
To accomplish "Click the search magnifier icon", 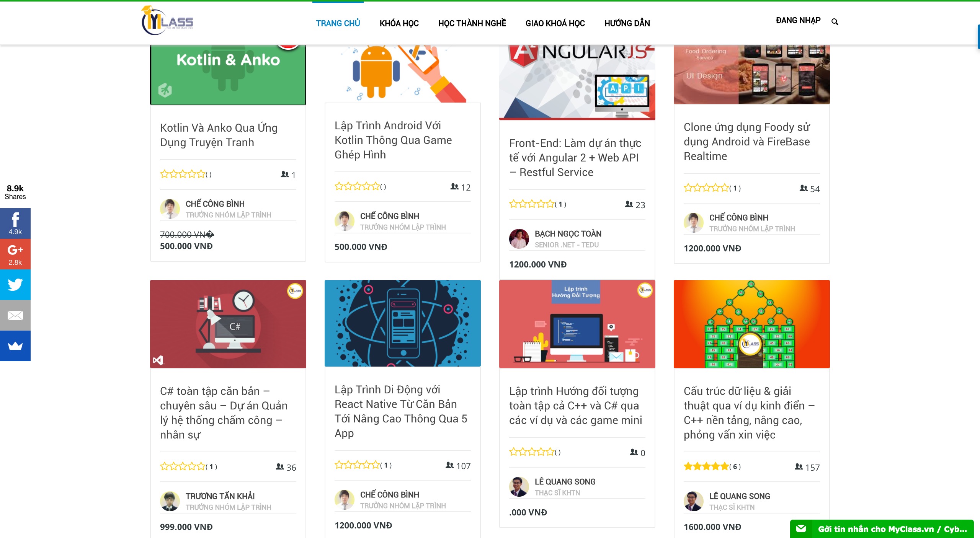I will tap(835, 22).
